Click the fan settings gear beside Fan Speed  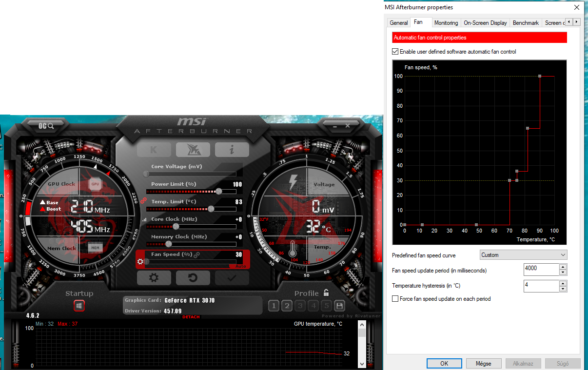[x=140, y=262]
